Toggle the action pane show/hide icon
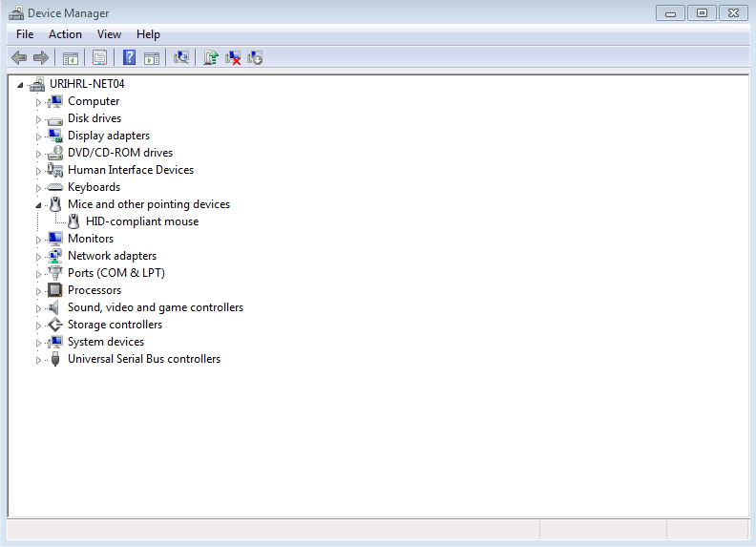 coord(151,58)
